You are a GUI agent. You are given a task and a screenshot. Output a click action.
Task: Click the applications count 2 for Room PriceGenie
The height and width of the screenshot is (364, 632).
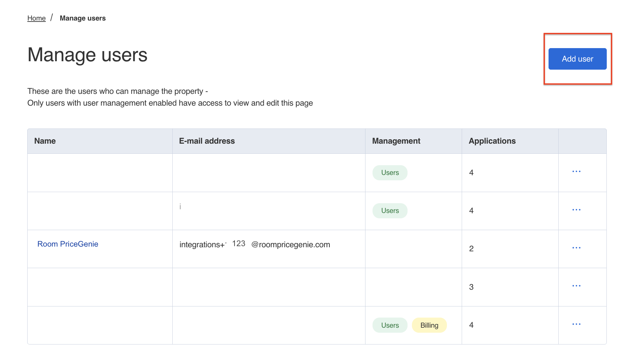[x=471, y=249]
